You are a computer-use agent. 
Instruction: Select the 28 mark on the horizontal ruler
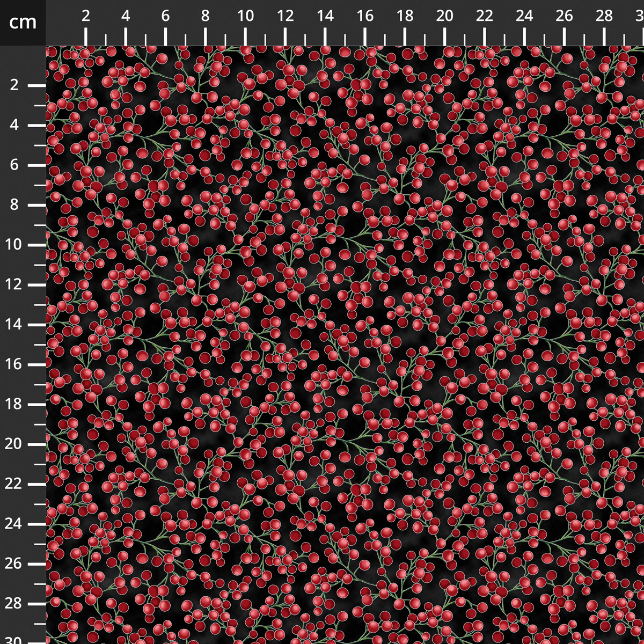[x=604, y=16]
